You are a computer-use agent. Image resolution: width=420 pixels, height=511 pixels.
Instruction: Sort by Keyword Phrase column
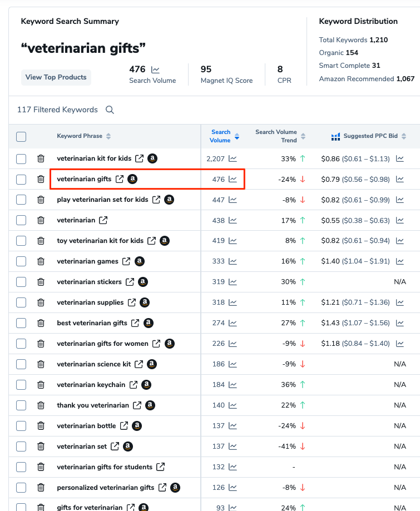click(108, 137)
